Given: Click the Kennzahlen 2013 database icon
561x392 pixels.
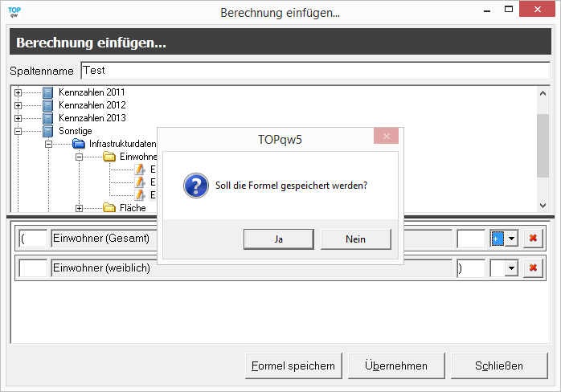Looking at the screenshot, I should [x=47, y=118].
